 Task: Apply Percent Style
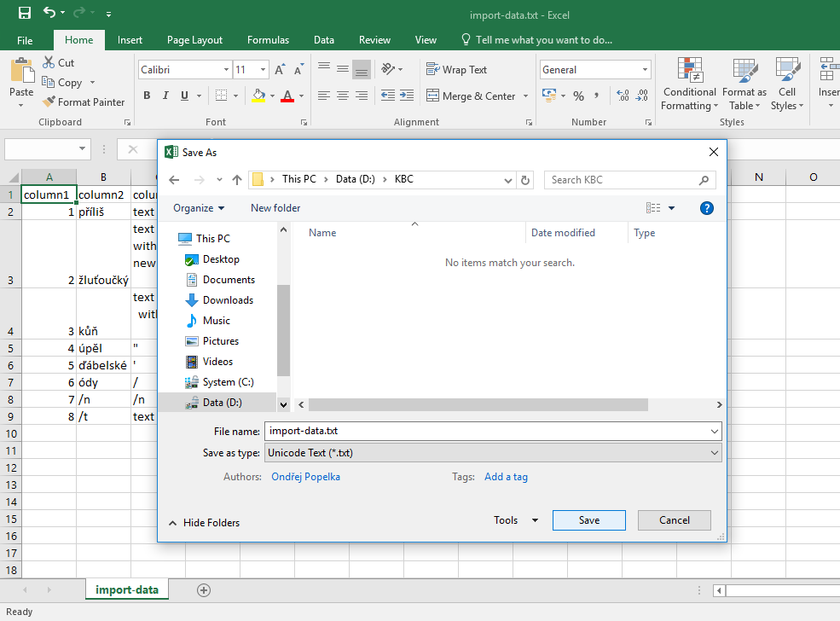[x=578, y=96]
